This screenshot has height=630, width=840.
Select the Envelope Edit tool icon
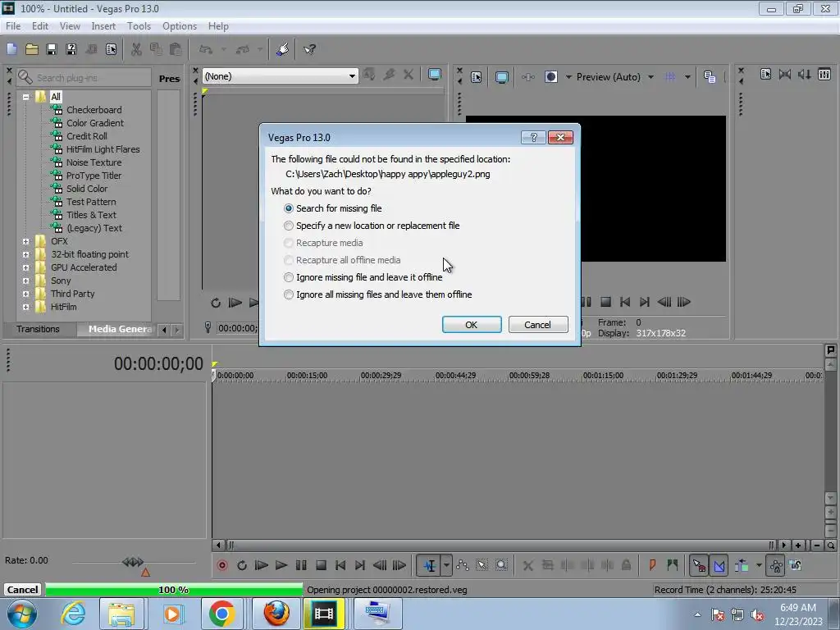click(x=463, y=565)
